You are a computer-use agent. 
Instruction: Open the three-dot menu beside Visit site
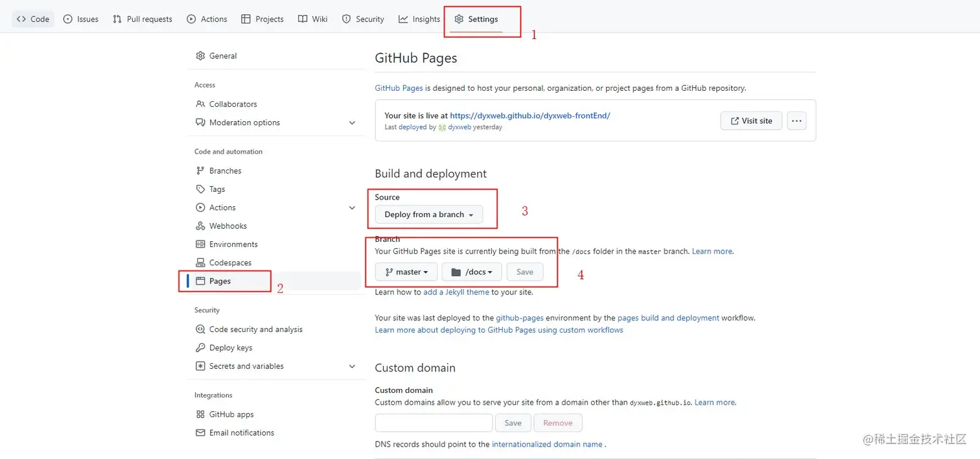pyautogui.click(x=797, y=121)
